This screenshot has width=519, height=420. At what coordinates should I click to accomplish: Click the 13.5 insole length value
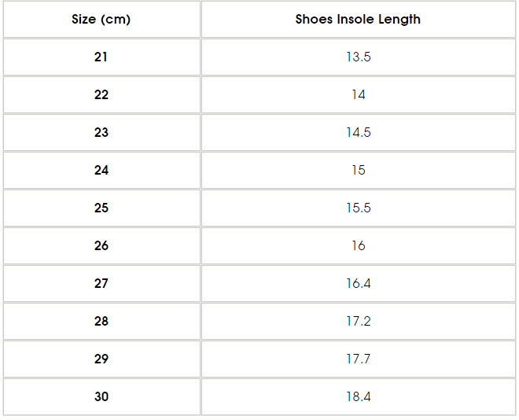358,57
